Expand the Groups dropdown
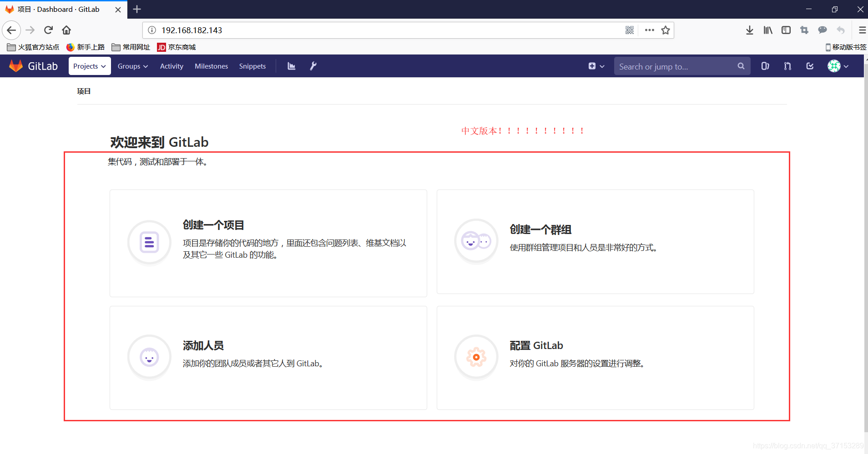The image size is (868, 454). tap(133, 66)
